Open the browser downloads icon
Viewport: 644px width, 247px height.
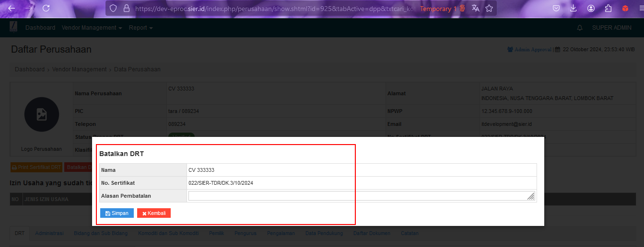click(x=574, y=8)
